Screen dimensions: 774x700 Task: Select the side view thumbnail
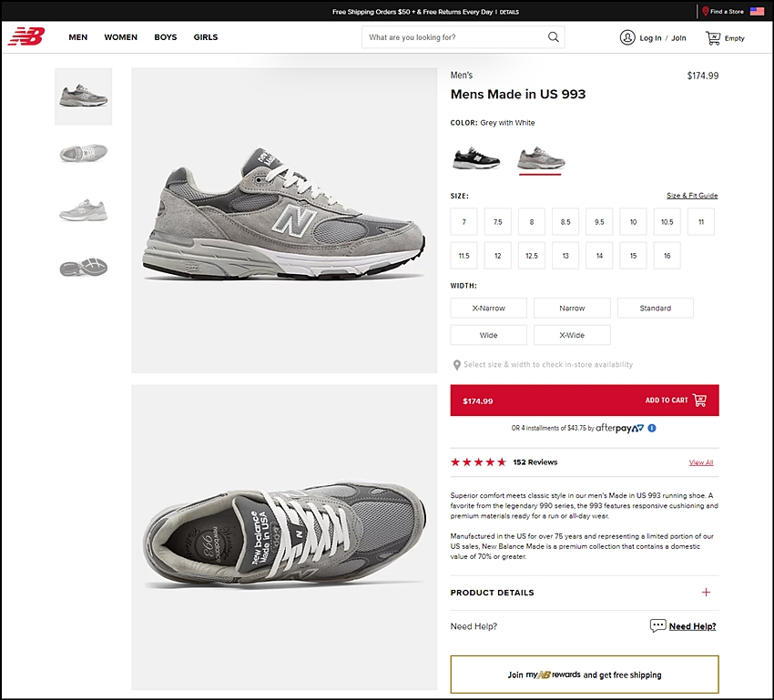pos(84,96)
